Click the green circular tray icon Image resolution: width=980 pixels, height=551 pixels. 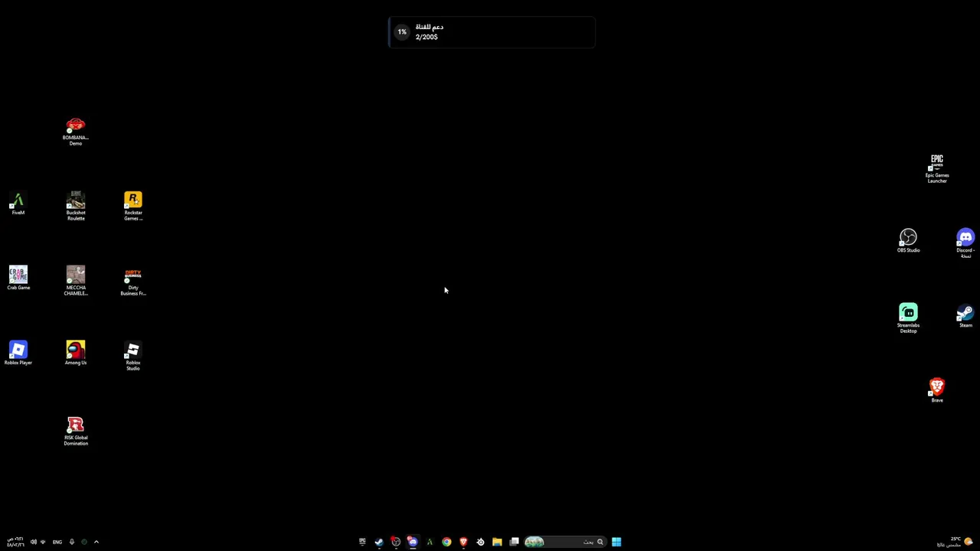[x=84, y=542]
